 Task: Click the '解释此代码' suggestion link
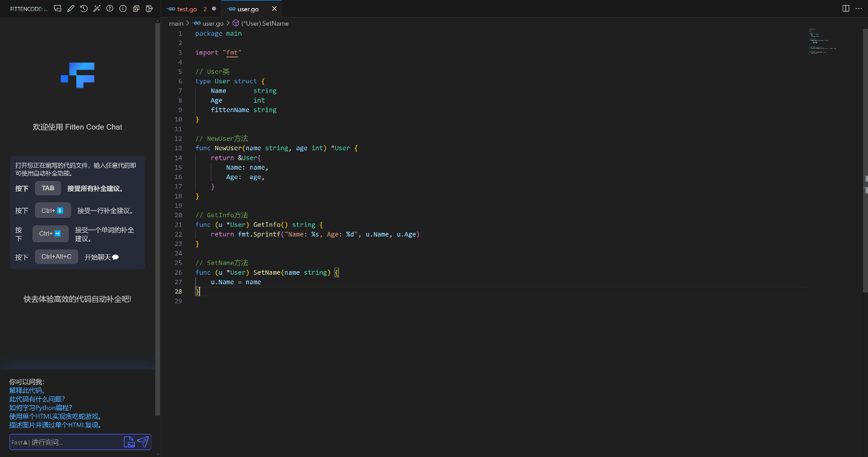[x=27, y=391]
